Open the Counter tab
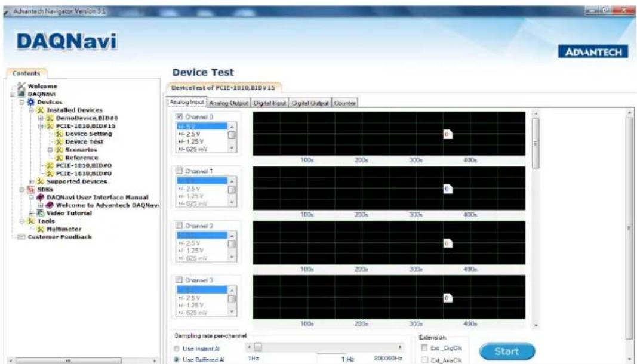Image resolution: width=637 pixels, height=364 pixels. (345, 103)
